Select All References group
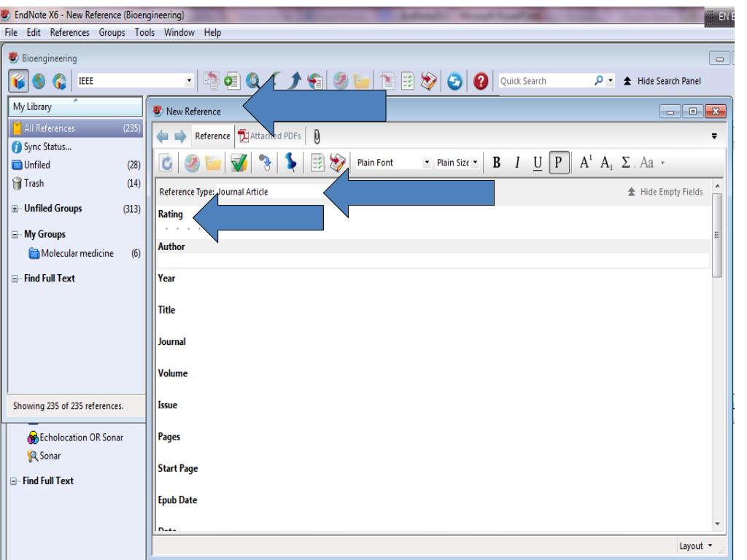The width and height of the screenshot is (747, 560). (x=76, y=128)
